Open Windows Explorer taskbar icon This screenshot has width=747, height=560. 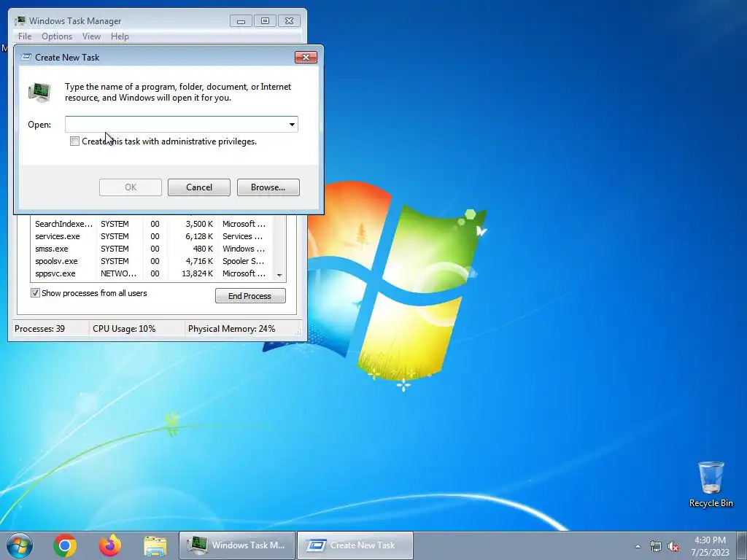pyautogui.click(x=155, y=546)
